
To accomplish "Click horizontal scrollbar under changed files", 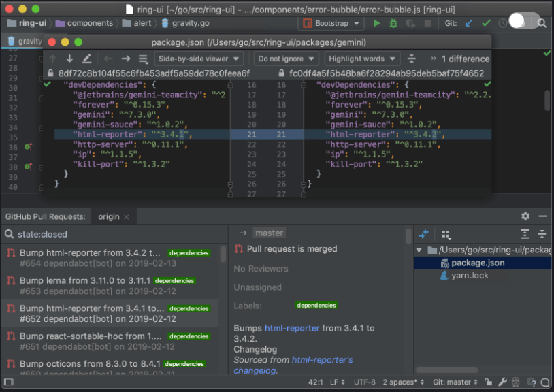I will pyautogui.click(x=447, y=370).
